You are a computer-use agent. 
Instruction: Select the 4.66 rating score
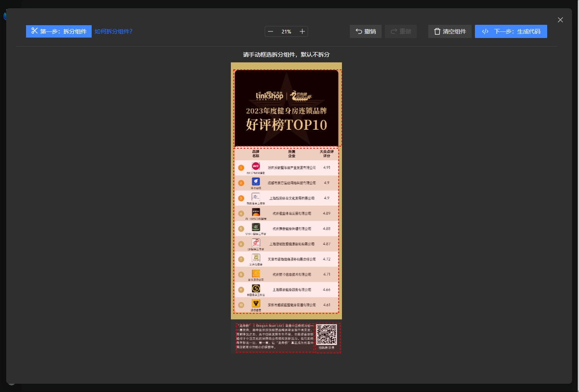(x=327, y=290)
